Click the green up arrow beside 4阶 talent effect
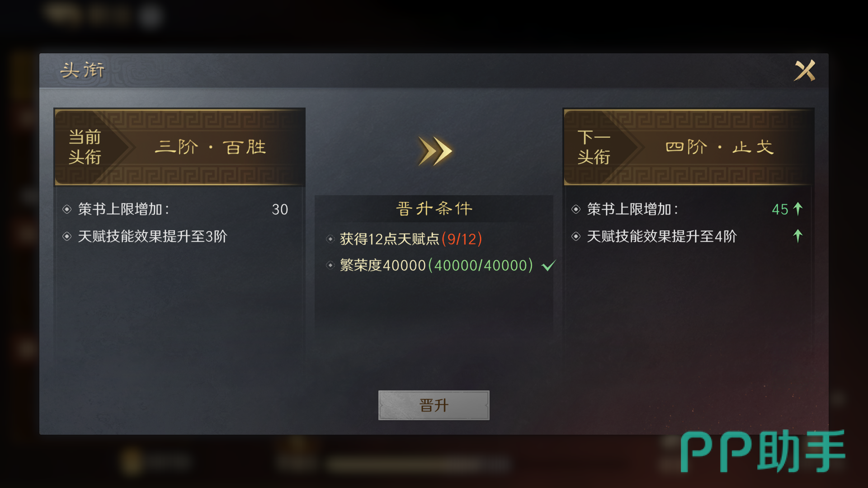868x488 pixels. pyautogui.click(x=798, y=236)
